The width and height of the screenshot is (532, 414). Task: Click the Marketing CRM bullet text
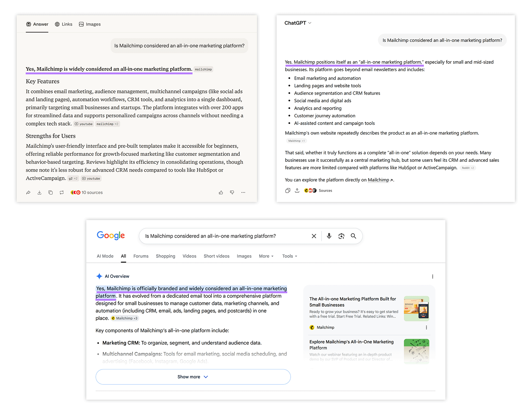(182, 343)
